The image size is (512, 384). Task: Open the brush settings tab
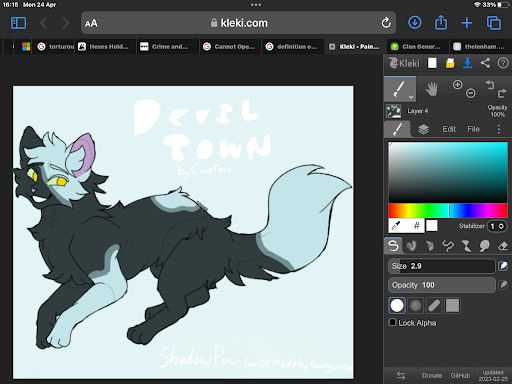397,129
